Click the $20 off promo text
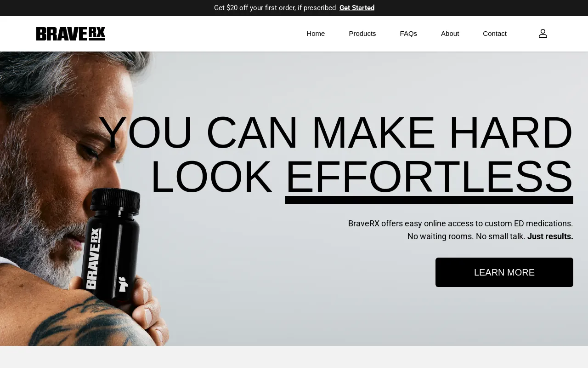Viewport: 588px width, 368px height. [275, 8]
